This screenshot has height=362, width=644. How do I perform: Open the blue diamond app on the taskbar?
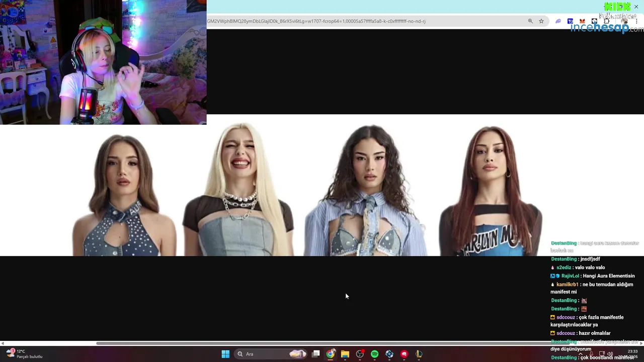pos(389,354)
